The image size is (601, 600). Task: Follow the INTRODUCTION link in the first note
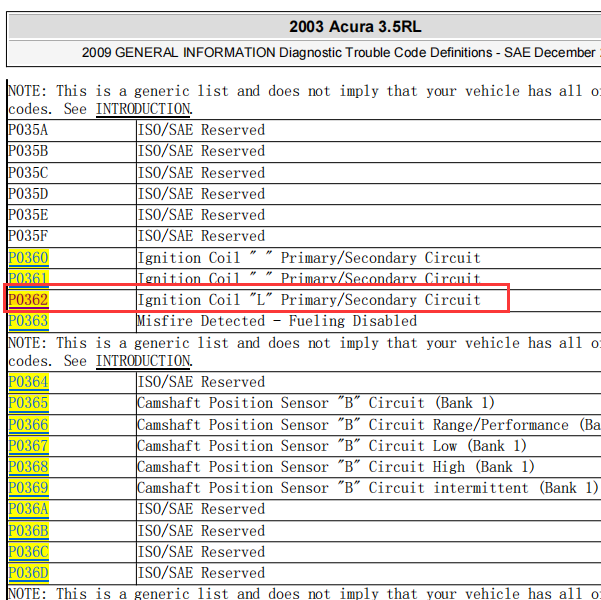click(143, 109)
